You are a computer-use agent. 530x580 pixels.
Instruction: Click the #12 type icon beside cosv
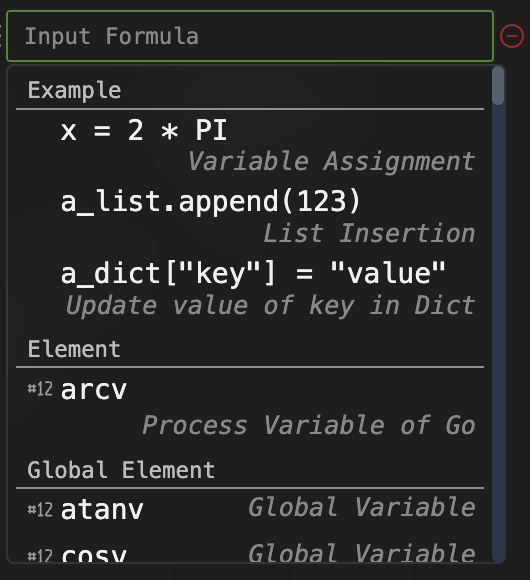pyautogui.click(x=40, y=556)
